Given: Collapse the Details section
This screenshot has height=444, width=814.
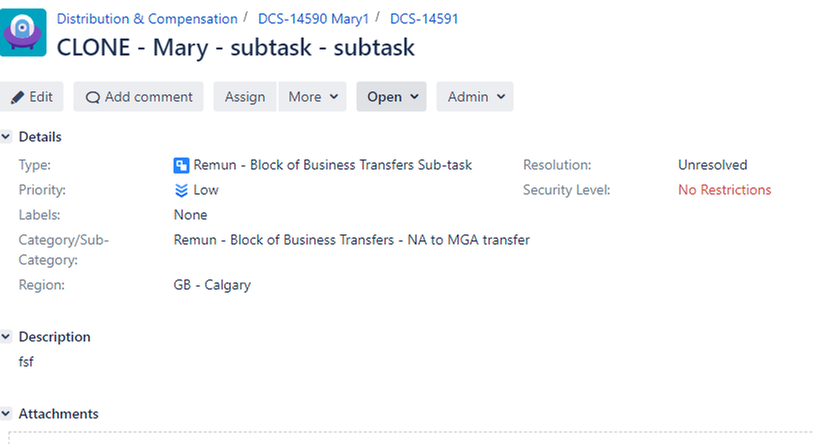Looking at the screenshot, I should (x=6, y=137).
